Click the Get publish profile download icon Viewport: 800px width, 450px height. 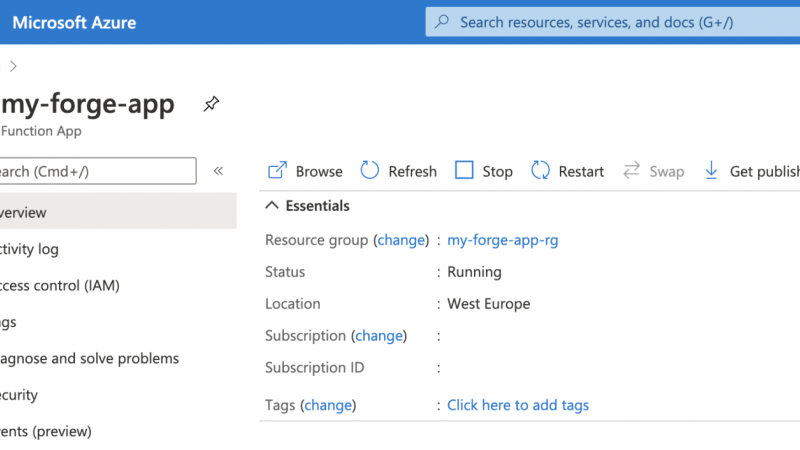(711, 170)
